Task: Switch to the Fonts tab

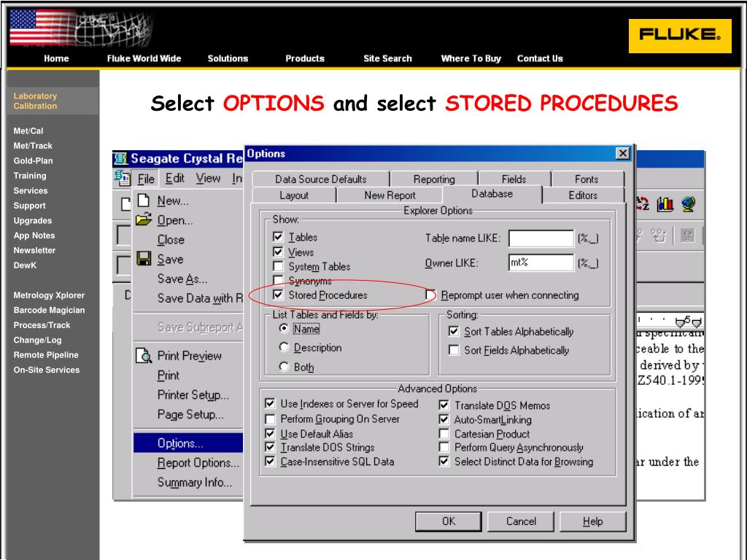Action: tap(587, 179)
